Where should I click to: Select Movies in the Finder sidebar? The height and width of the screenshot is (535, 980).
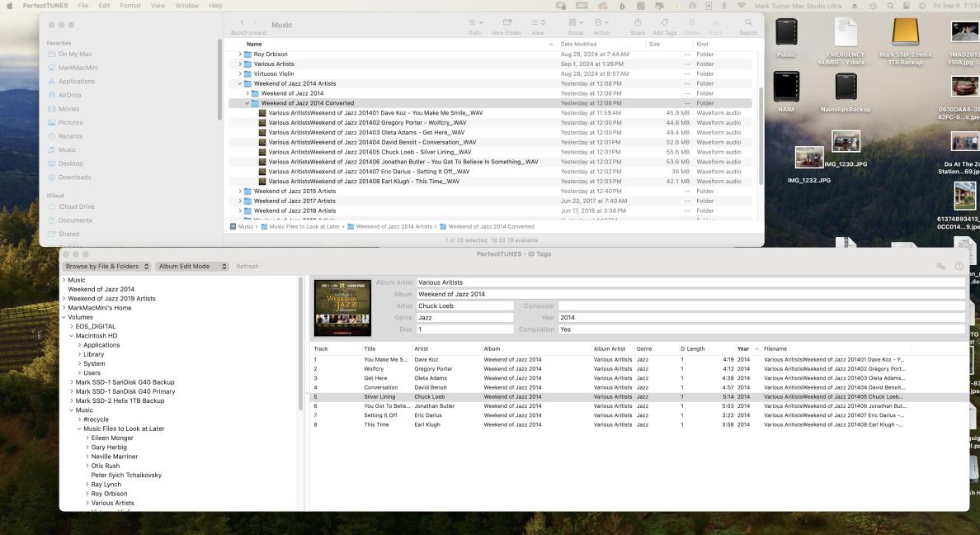[x=68, y=109]
